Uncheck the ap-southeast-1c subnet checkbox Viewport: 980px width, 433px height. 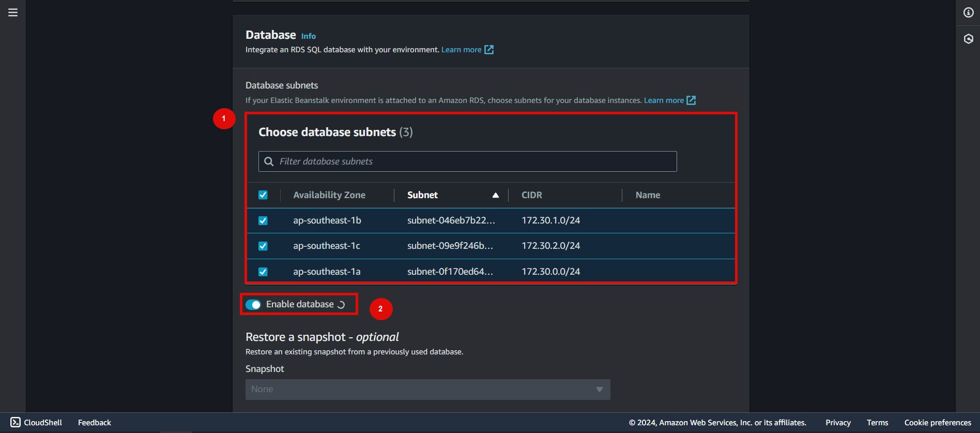263,246
